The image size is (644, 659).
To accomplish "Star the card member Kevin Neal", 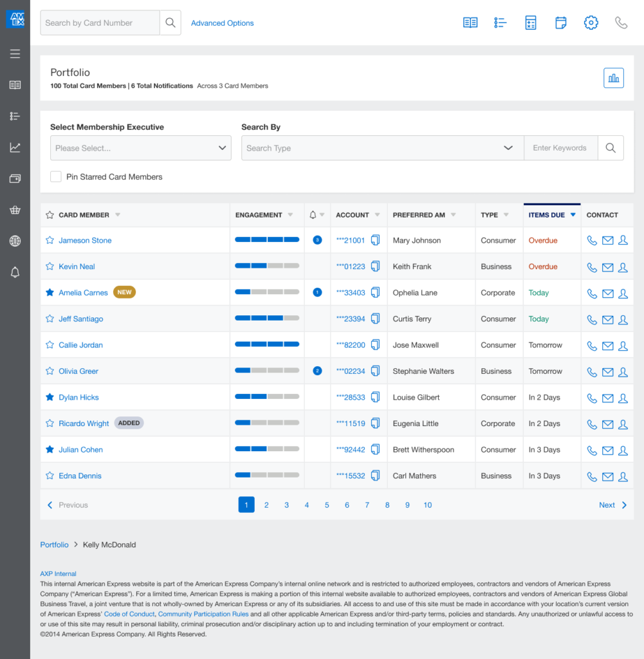I will [x=50, y=266].
